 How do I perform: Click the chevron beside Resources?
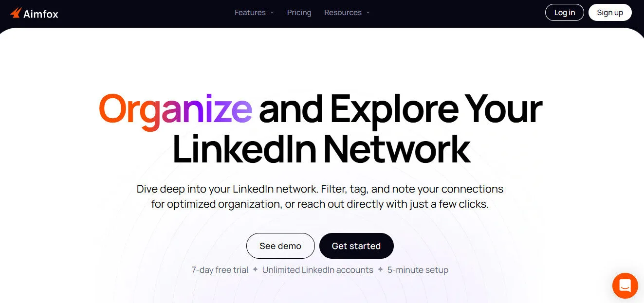(x=368, y=13)
